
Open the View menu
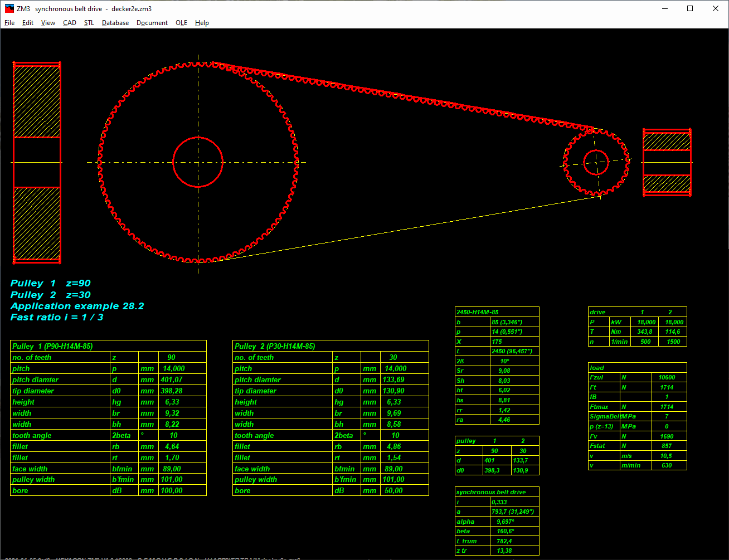click(x=48, y=23)
